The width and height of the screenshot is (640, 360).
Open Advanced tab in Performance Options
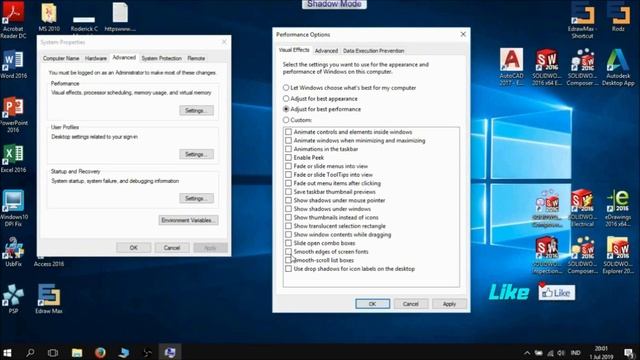pos(326,51)
